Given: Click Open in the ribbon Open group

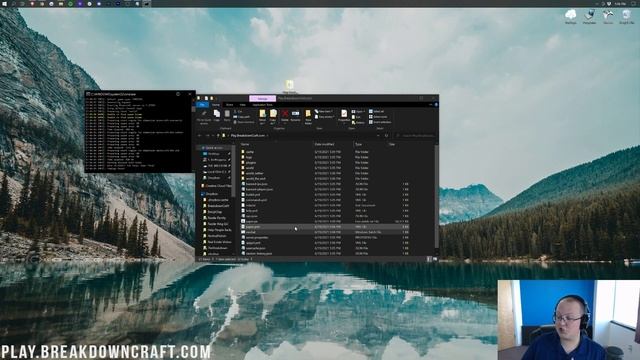Looking at the screenshot, I should point(358,111).
